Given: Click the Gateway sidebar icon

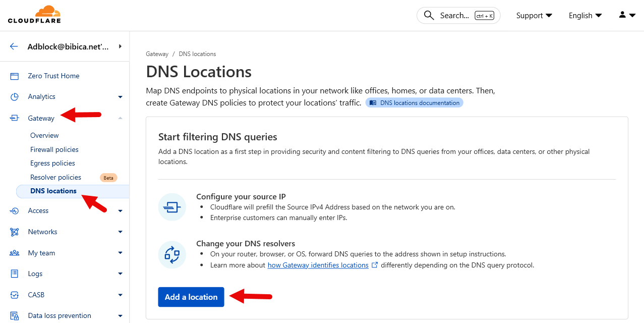Looking at the screenshot, I should coord(15,118).
